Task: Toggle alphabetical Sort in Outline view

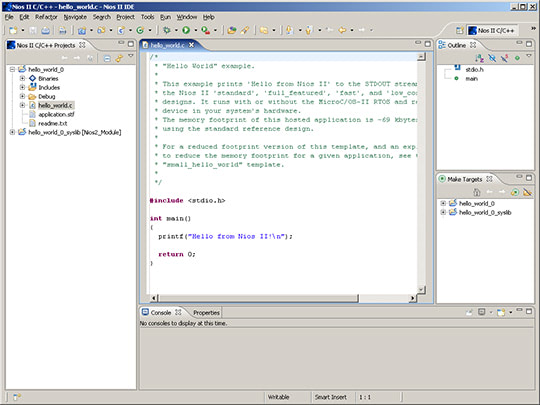Action: click(x=479, y=58)
